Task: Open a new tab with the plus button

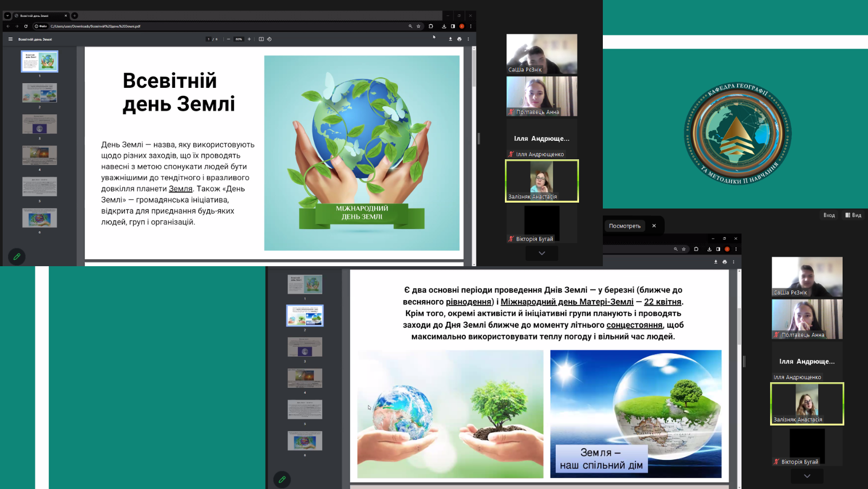Action: tap(75, 15)
